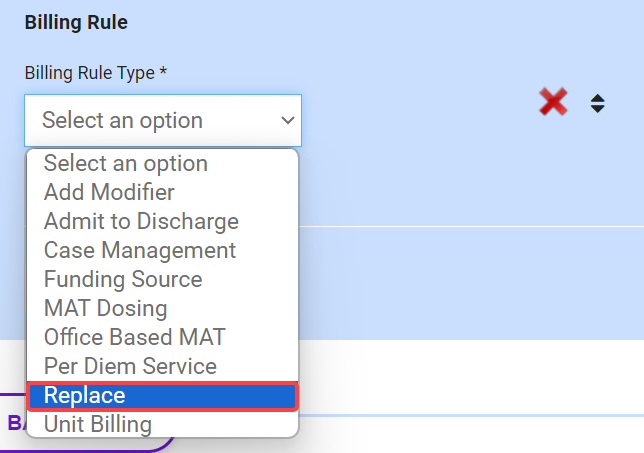Choose 'Per Diem Service' in the list

(x=130, y=366)
